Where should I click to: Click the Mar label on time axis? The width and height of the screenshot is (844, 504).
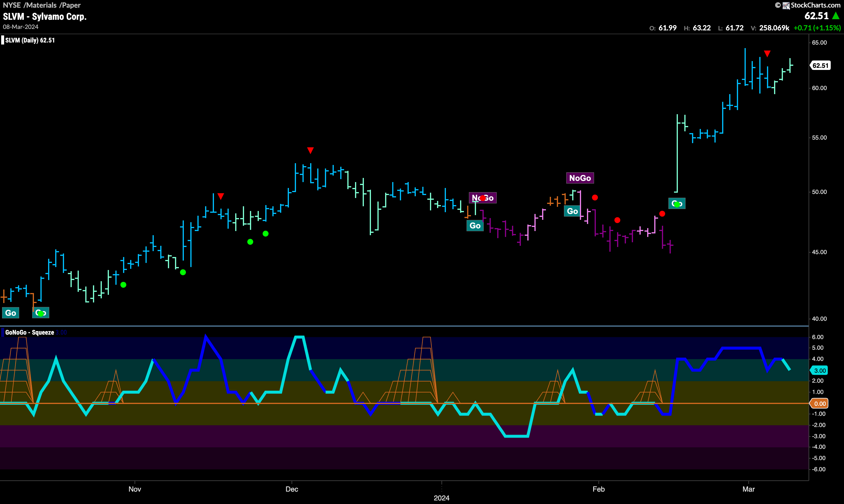click(x=749, y=489)
